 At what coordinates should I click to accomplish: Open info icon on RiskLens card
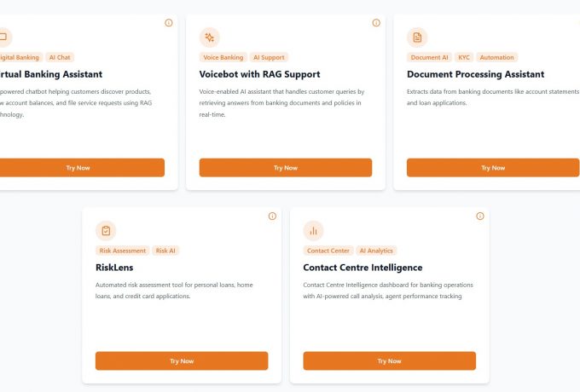(272, 216)
